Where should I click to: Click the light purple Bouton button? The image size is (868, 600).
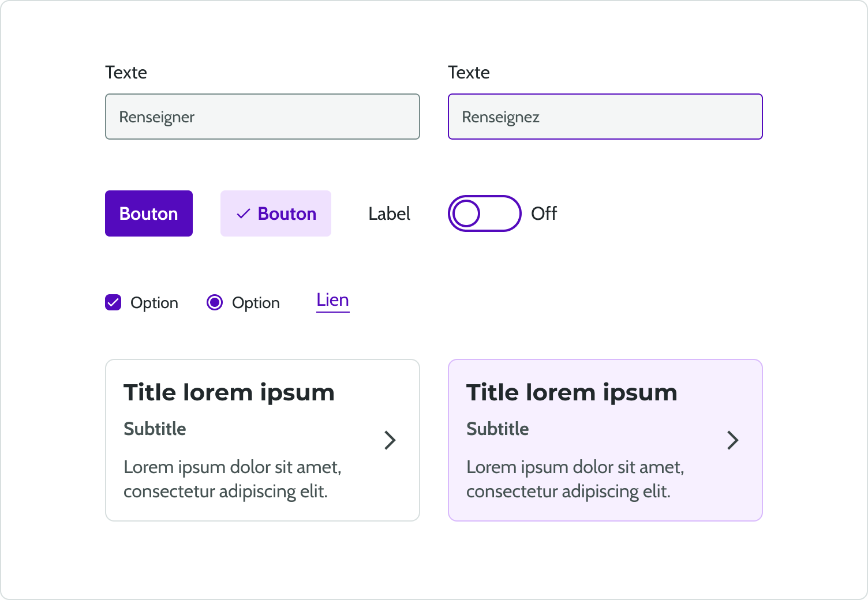(275, 213)
